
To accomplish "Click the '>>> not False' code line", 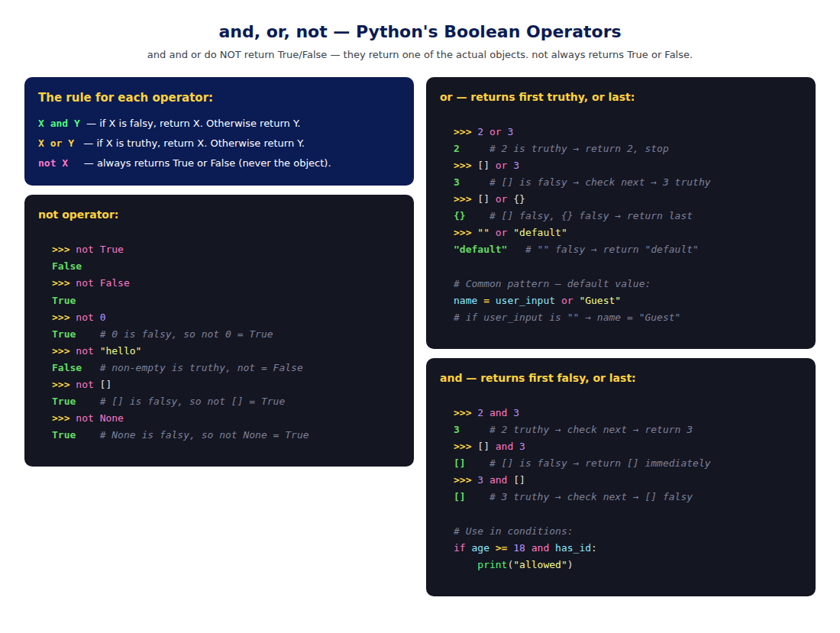I will (x=91, y=283).
